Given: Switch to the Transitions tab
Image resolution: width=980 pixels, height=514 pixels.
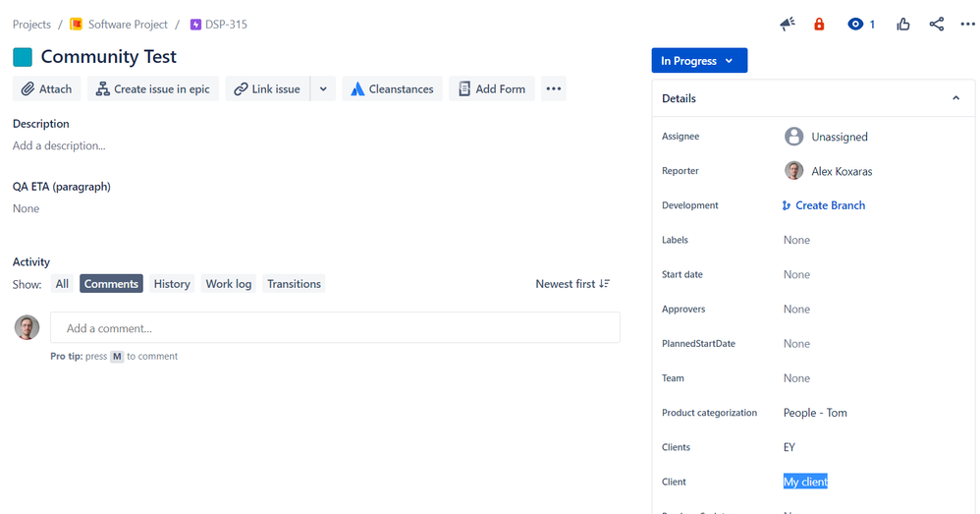Looking at the screenshot, I should point(294,284).
